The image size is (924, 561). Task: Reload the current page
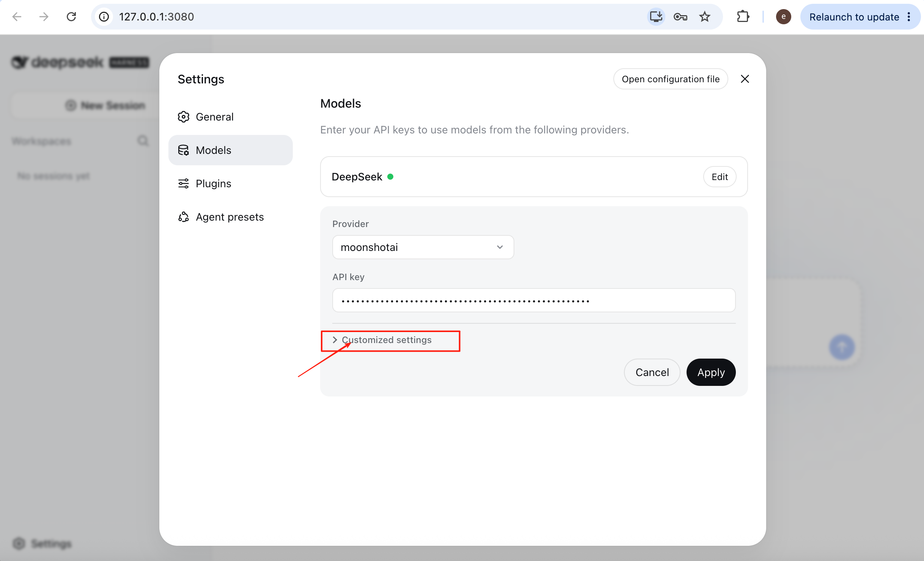click(71, 17)
